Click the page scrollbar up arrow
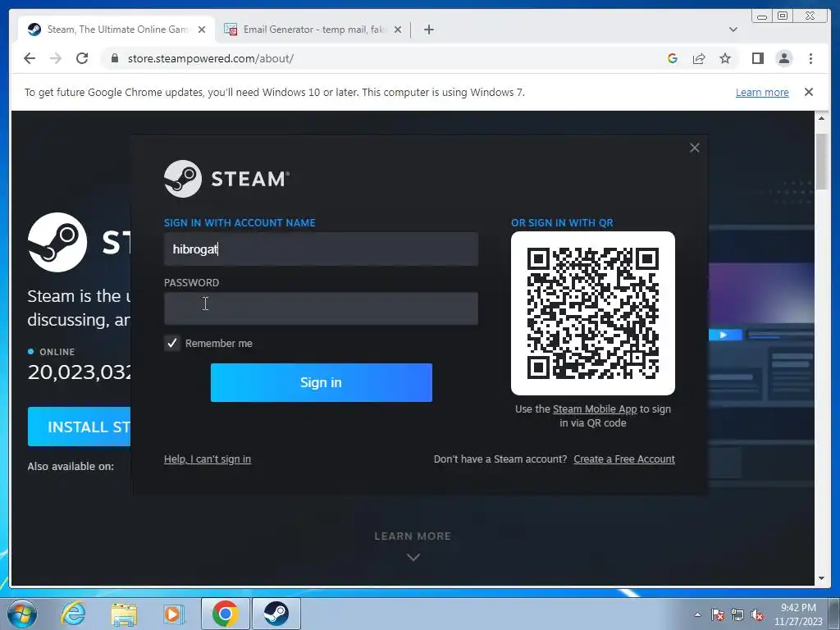This screenshot has height=630, width=840. point(821,118)
